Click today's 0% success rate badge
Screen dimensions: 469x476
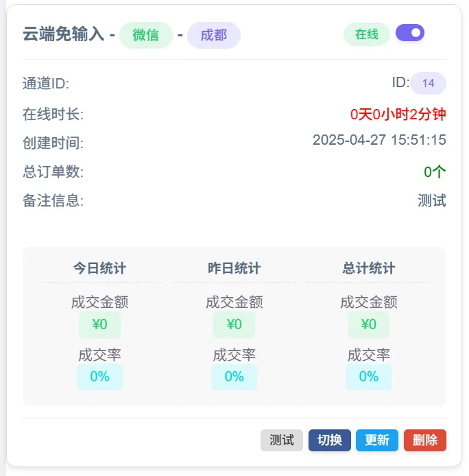point(99,377)
